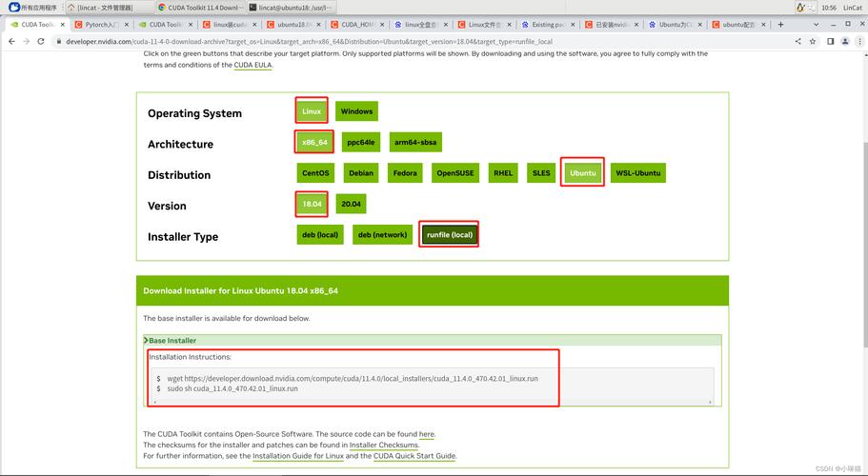The image size is (868, 476).
Task: Choose RHEL distribution
Action: pyautogui.click(x=503, y=173)
